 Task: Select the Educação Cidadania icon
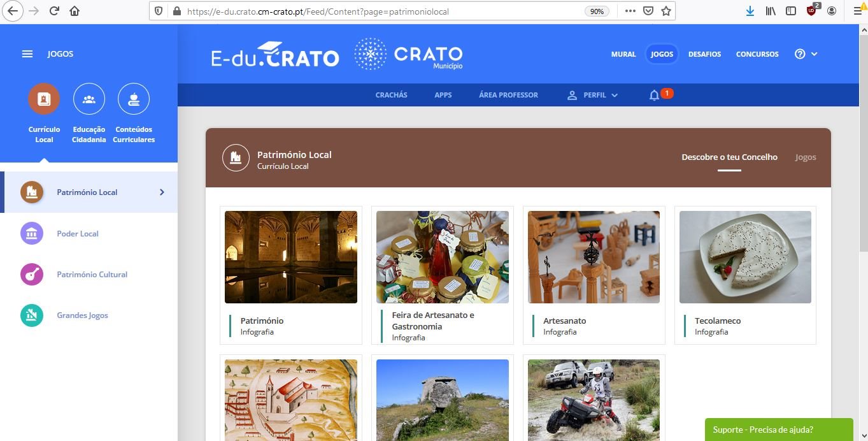[x=89, y=99]
